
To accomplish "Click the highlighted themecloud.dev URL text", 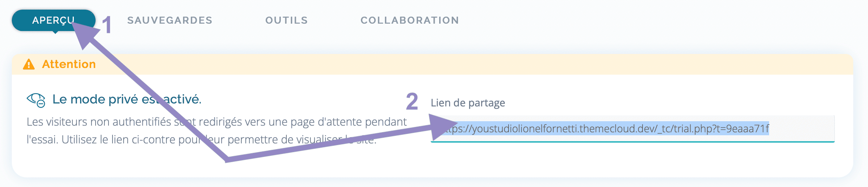I will [605, 128].
